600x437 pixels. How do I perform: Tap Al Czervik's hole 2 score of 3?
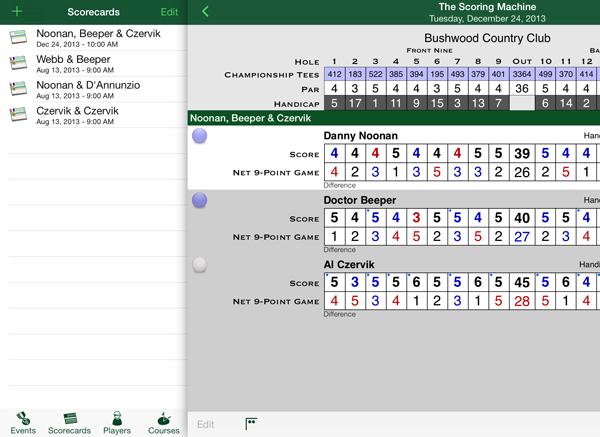tap(355, 282)
